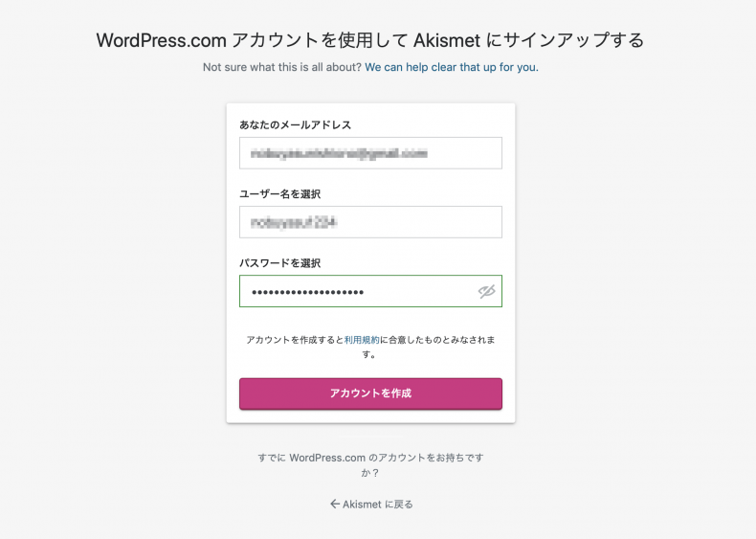Click the "Not sure what this is all about?" text
This screenshot has width=756, height=539.
click(282, 67)
